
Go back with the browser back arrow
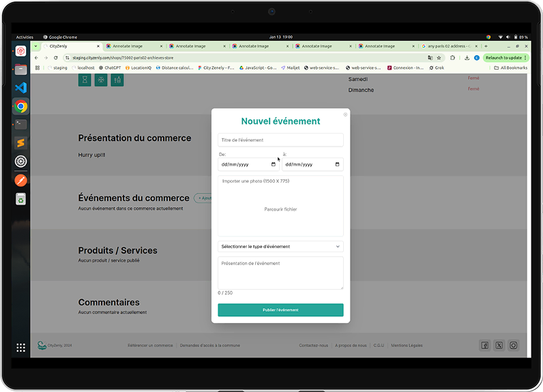[x=36, y=58]
